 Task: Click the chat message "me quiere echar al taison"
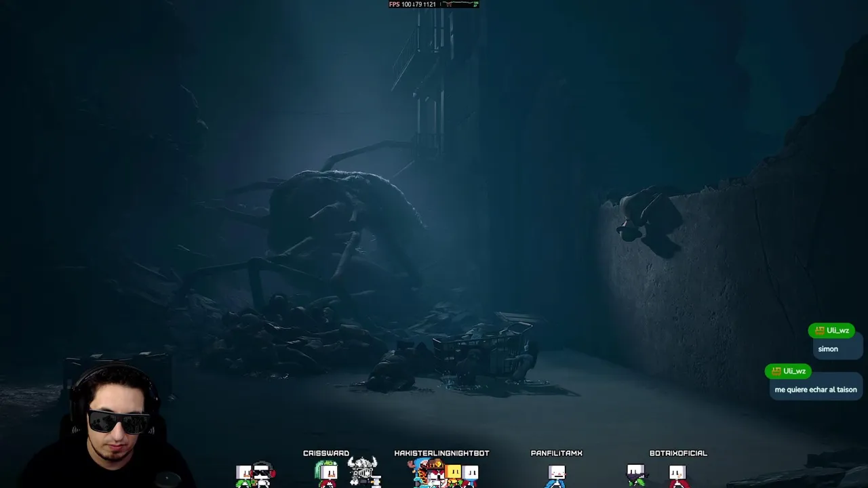pyautogui.click(x=816, y=390)
